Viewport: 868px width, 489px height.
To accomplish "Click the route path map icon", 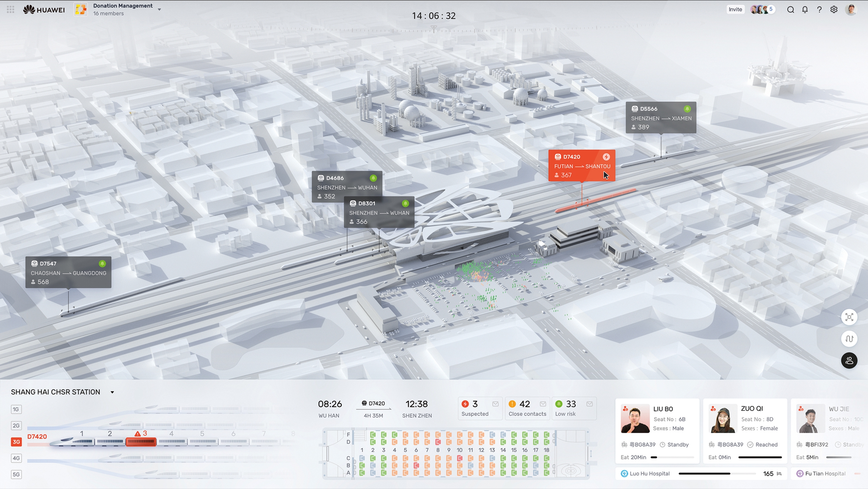I will [849, 339].
